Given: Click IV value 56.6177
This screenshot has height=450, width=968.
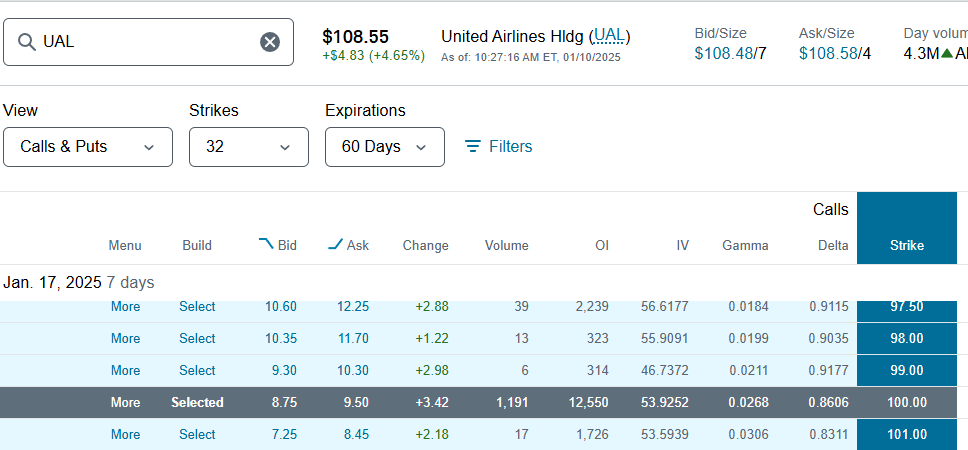Looking at the screenshot, I should [x=664, y=307].
